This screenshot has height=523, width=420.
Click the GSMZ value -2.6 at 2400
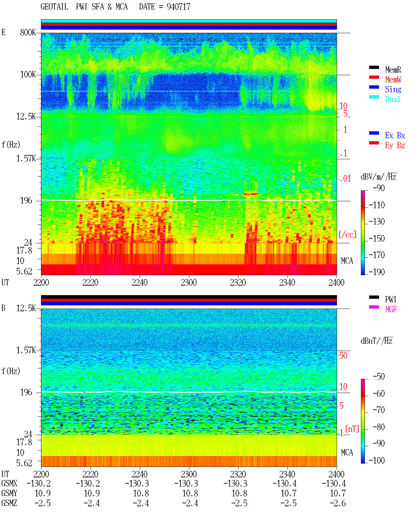(338, 503)
